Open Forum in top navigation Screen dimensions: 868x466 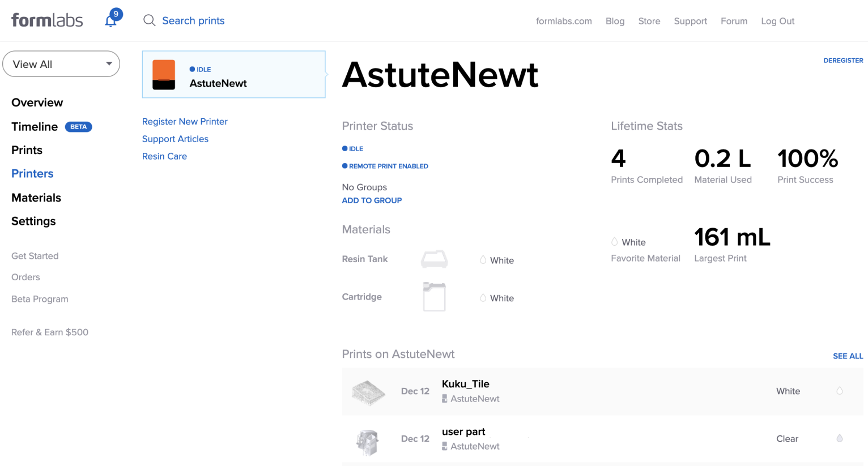734,21
